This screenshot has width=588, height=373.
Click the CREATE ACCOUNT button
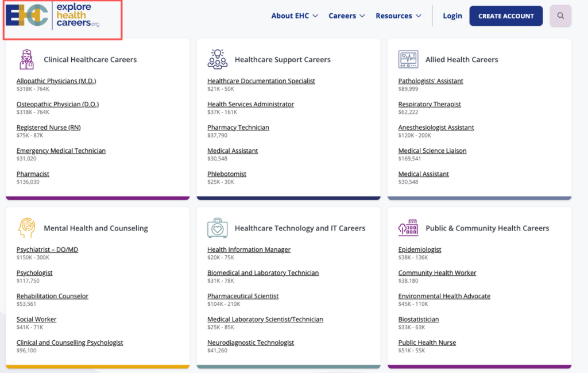tap(506, 16)
